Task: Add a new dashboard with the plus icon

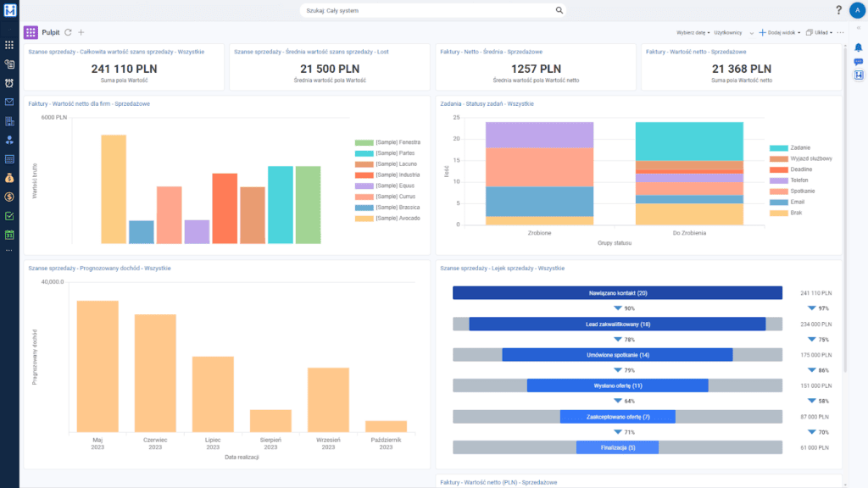Action: pyautogui.click(x=81, y=32)
